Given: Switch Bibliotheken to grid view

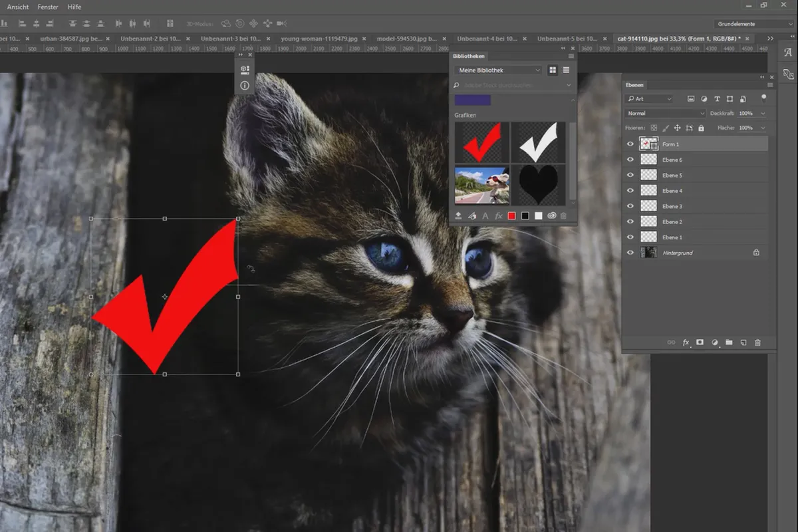Looking at the screenshot, I should (553, 70).
